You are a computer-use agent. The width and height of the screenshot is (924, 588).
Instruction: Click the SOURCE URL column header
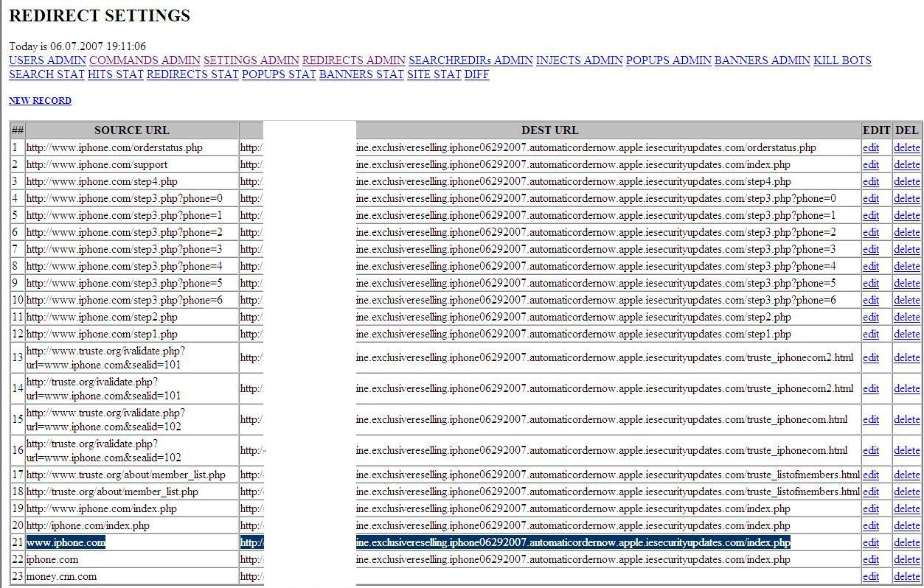[x=131, y=130]
